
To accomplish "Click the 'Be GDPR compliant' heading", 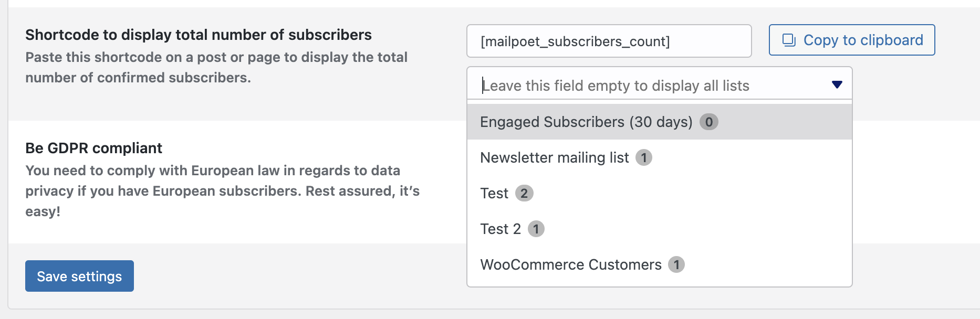I will pos(93,148).
